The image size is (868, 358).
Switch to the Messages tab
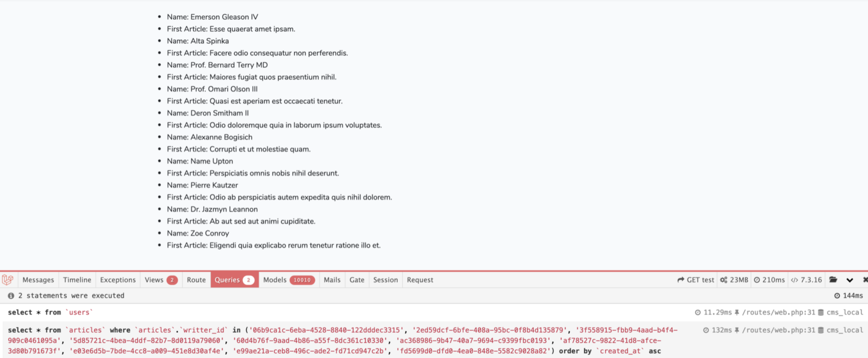coord(38,280)
